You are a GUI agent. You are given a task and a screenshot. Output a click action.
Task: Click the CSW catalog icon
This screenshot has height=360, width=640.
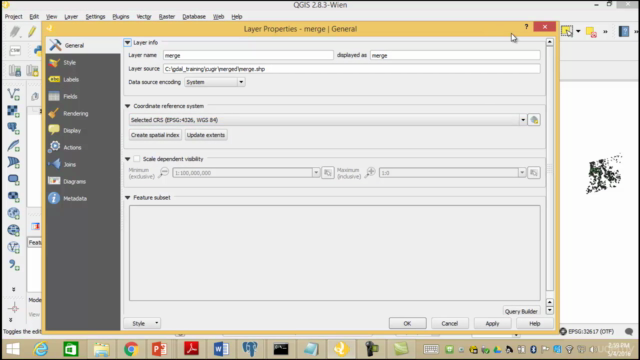click(x=15, y=50)
